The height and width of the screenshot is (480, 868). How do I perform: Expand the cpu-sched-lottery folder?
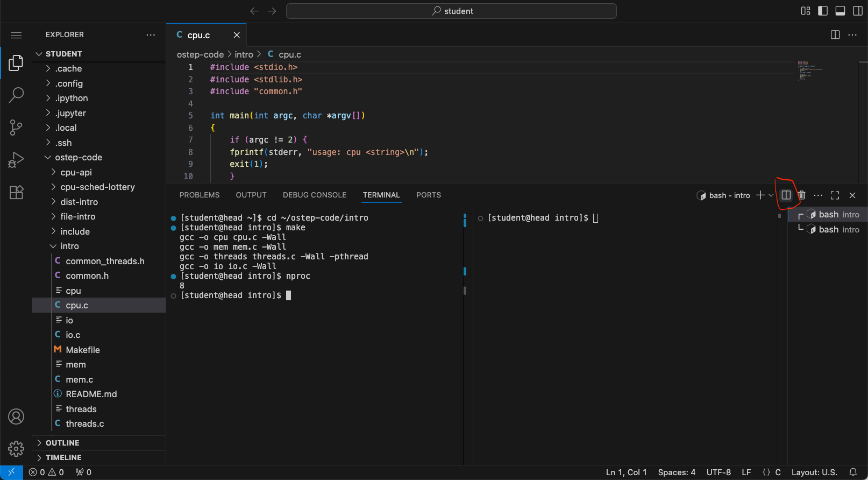point(97,187)
